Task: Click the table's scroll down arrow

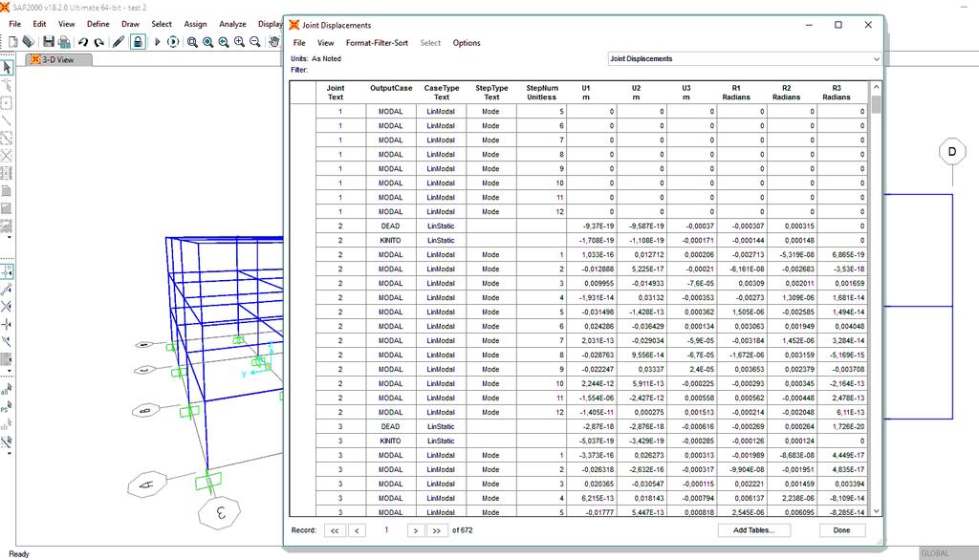Action: click(x=876, y=510)
